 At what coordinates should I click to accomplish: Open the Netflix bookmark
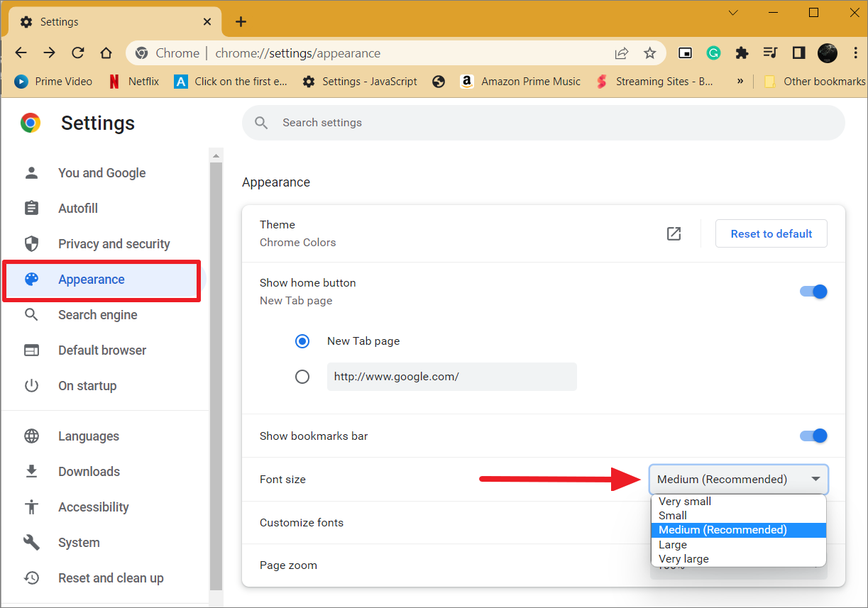pos(133,82)
